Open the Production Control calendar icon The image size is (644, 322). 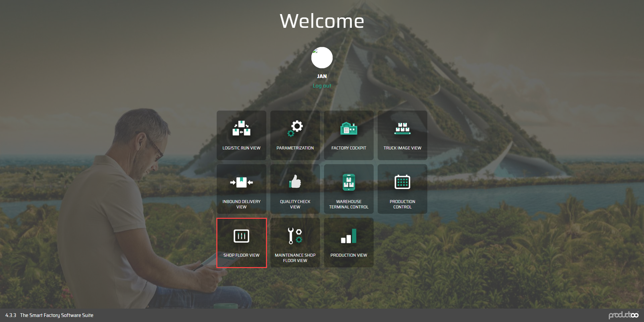click(x=402, y=182)
